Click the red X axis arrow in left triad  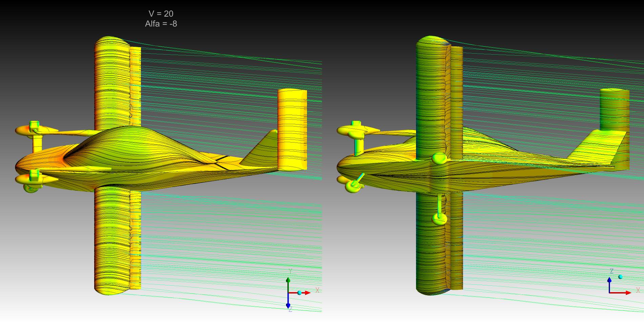pos(307,292)
